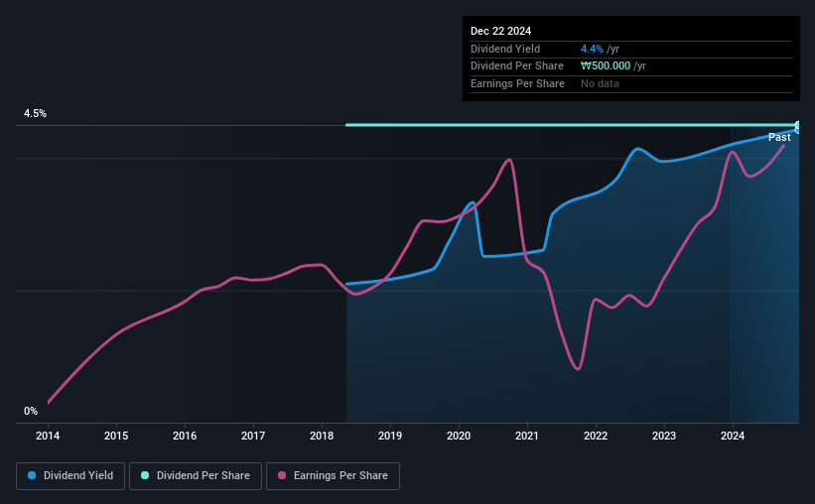Screen dimensions: 815x504
Task: Click the pink Earnings Per Share legend dot
Action: click(x=282, y=475)
